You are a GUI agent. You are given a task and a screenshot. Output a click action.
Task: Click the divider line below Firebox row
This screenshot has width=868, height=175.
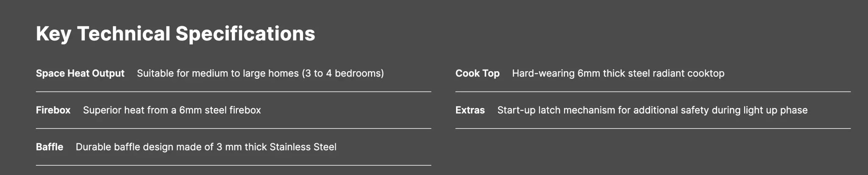[234, 128]
